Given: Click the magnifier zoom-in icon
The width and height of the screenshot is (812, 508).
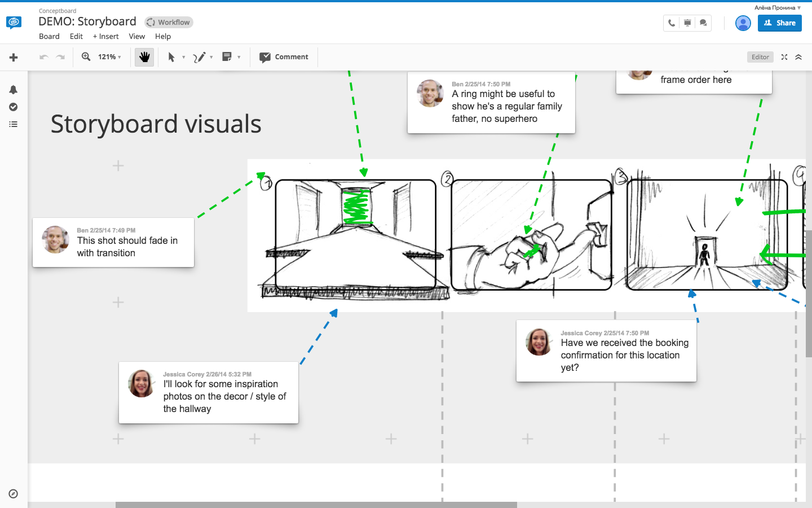Looking at the screenshot, I should click(x=86, y=57).
